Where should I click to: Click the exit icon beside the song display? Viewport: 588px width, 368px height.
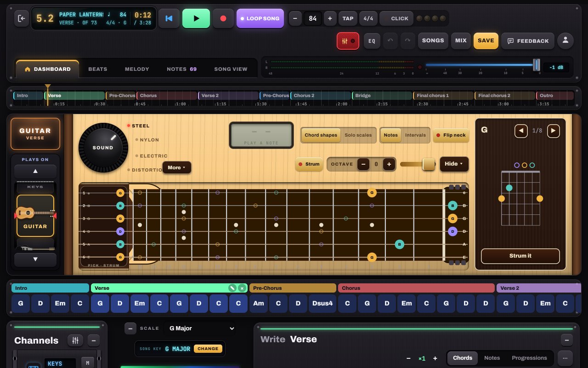22,18
